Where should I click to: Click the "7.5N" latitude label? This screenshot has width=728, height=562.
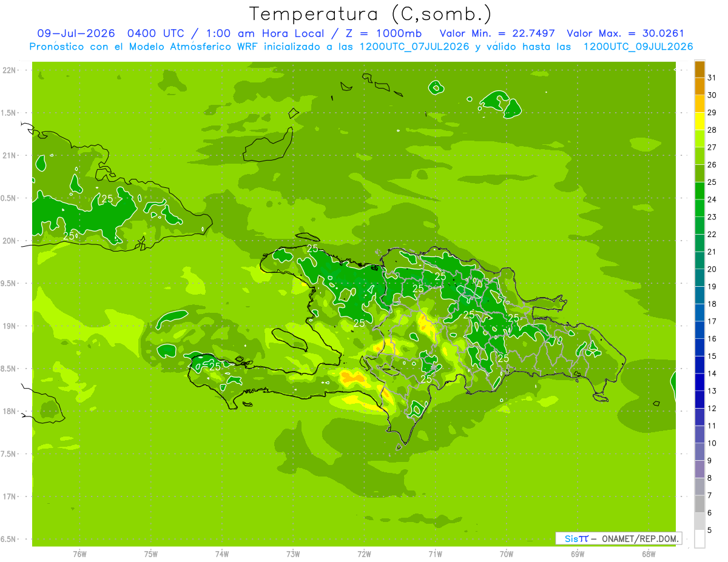(10, 454)
